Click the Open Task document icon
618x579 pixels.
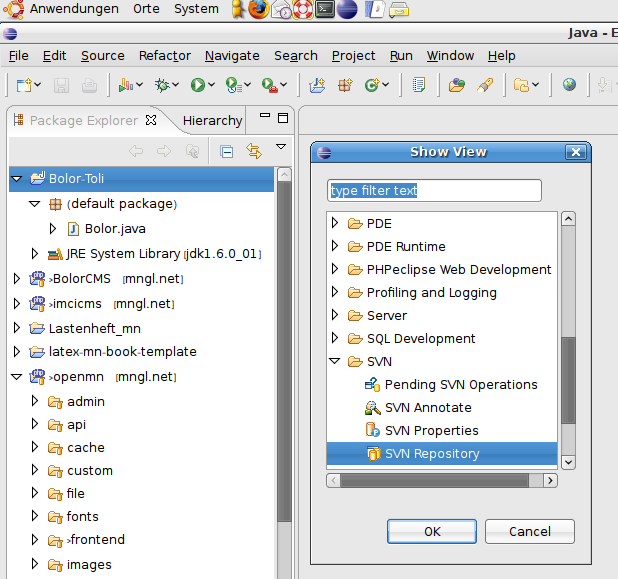(x=419, y=85)
